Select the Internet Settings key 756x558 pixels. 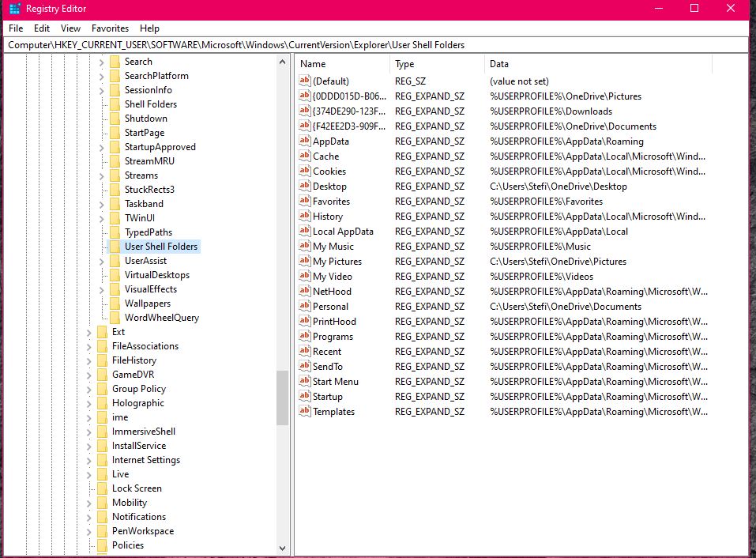145,460
